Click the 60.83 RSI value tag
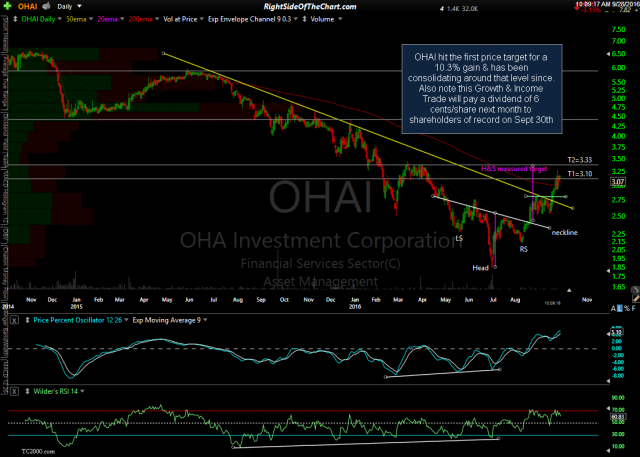Screen dimensions: 640x457 (618, 417)
